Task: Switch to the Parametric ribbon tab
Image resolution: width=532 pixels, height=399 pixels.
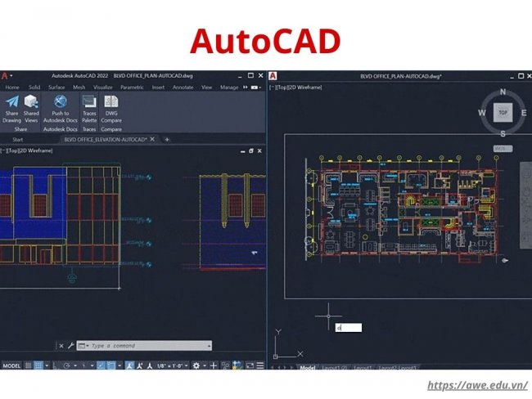Action: tap(132, 87)
